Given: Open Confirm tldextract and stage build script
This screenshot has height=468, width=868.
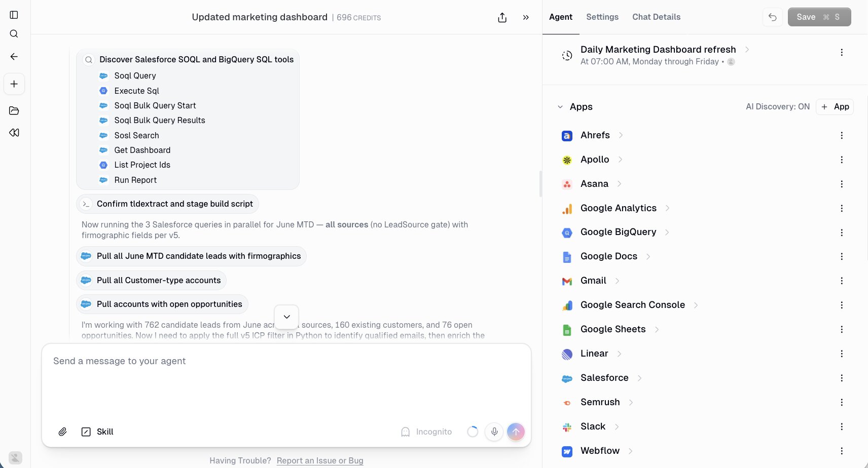Looking at the screenshot, I should click(167, 204).
